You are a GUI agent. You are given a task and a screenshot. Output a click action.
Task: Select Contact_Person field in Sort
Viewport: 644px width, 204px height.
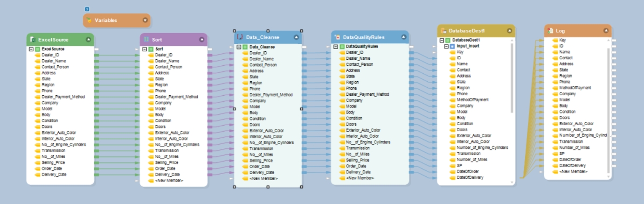pyautogui.click(x=169, y=67)
